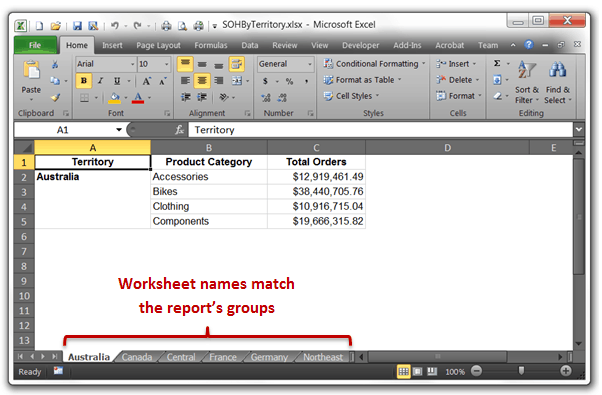Click the Cut scissors icon
Viewport: 602px width, 395px height.
(x=55, y=64)
